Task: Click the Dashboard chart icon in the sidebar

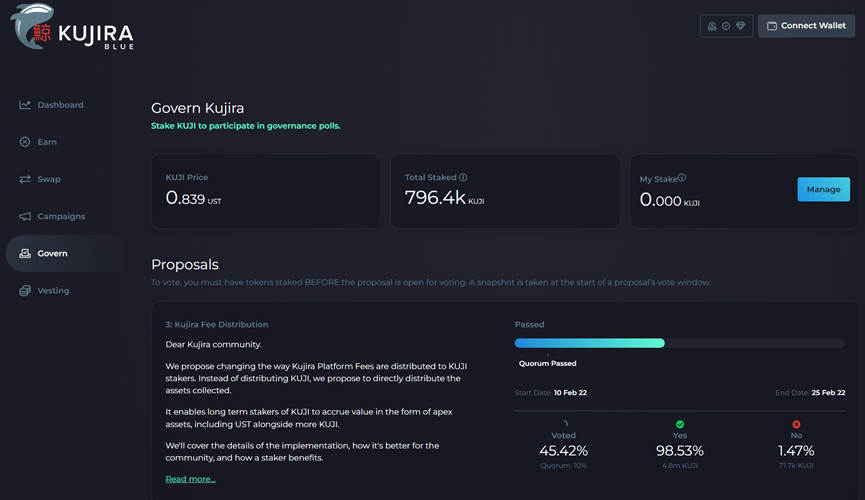Action: point(25,105)
